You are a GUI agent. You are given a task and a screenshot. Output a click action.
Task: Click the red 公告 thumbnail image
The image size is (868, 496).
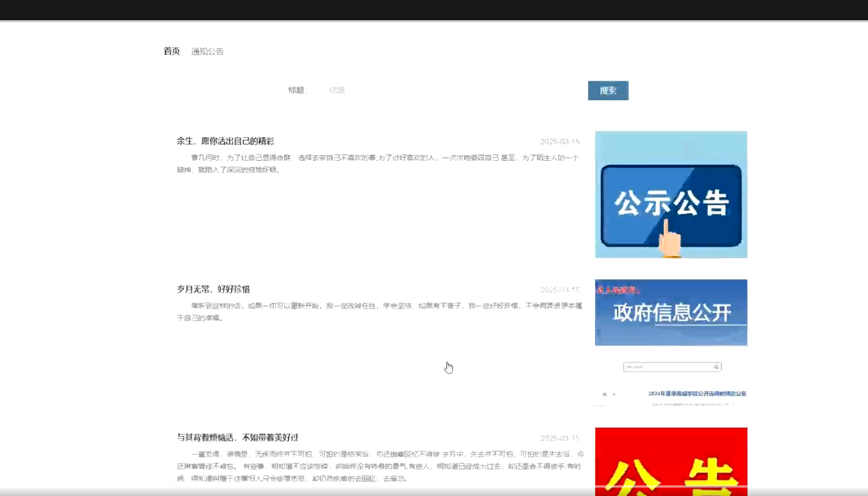pos(671,462)
